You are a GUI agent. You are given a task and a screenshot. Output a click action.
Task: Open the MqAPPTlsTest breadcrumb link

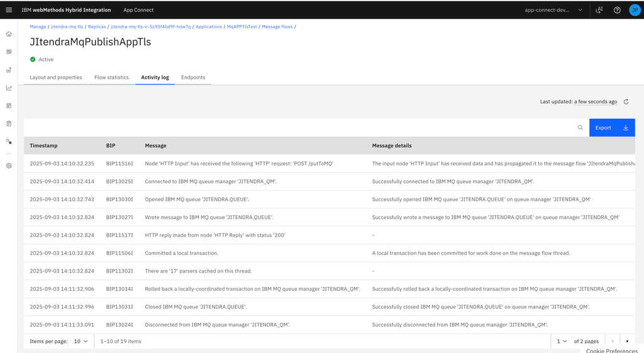(241, 27)
